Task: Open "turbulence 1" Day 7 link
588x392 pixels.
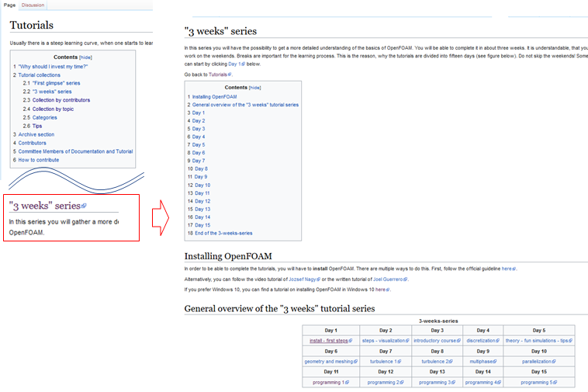Action: pyautogui.click(x=383, y=362)
